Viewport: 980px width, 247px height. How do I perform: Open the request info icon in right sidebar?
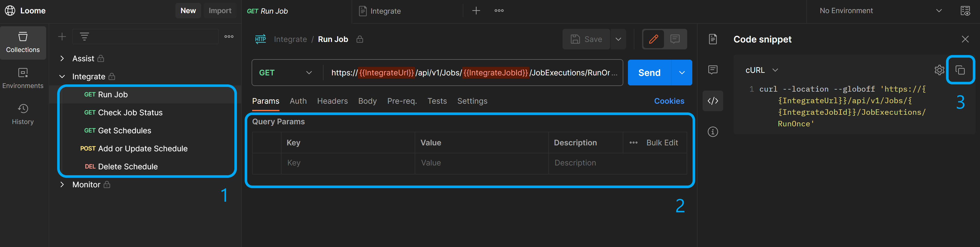[713, 132]
